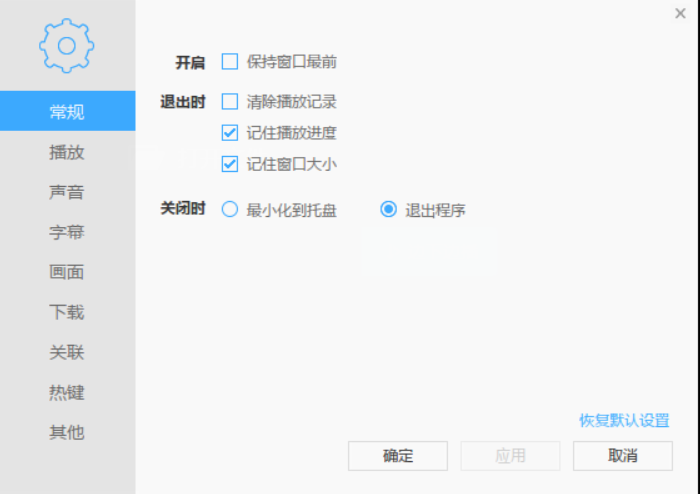Switch to the 声音 settings tab

point(67,192)
